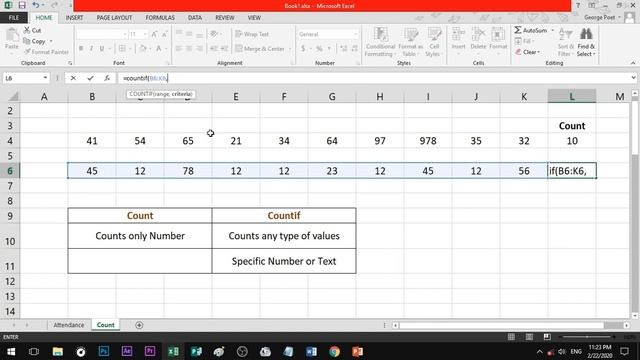Screen dimensions: 640x360
Task: Open the Name Box dropdown arrow
Action: [45, 78]
